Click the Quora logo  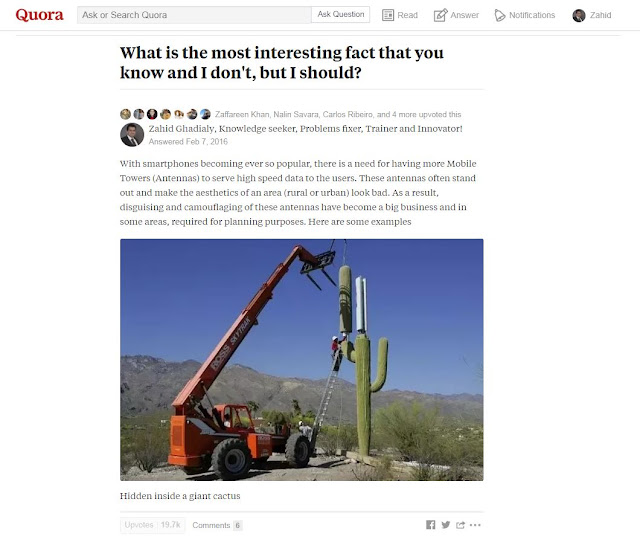tap(39, 15)
